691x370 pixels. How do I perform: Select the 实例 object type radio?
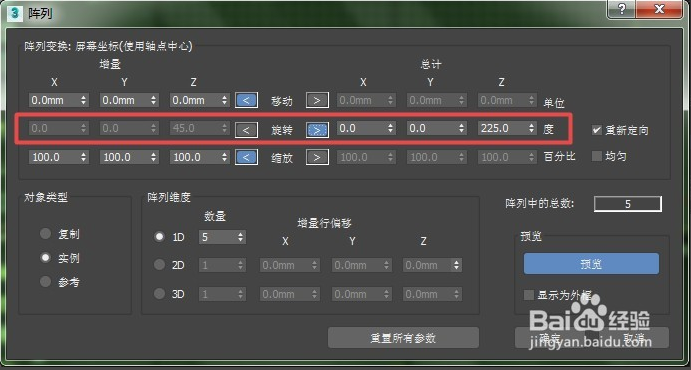point(45,258)
